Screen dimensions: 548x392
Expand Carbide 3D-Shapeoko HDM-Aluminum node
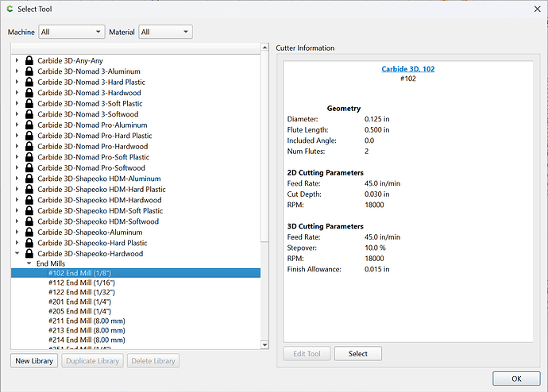17,179
